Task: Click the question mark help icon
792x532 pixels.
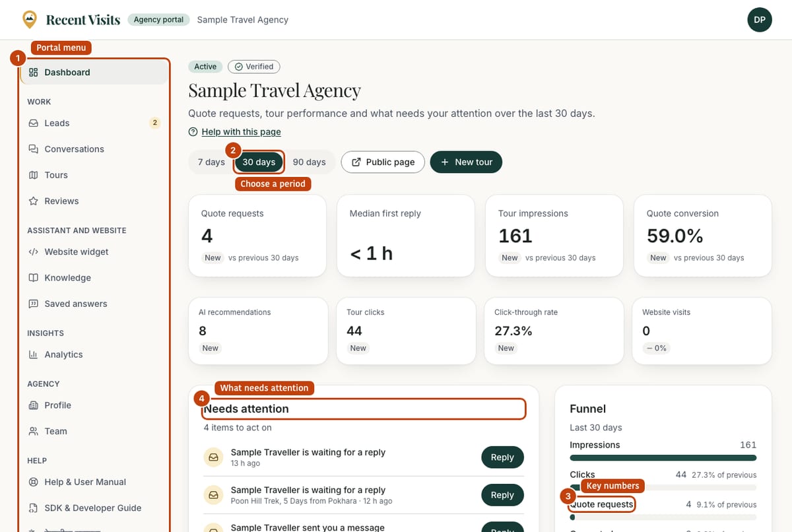Action: 193,132
